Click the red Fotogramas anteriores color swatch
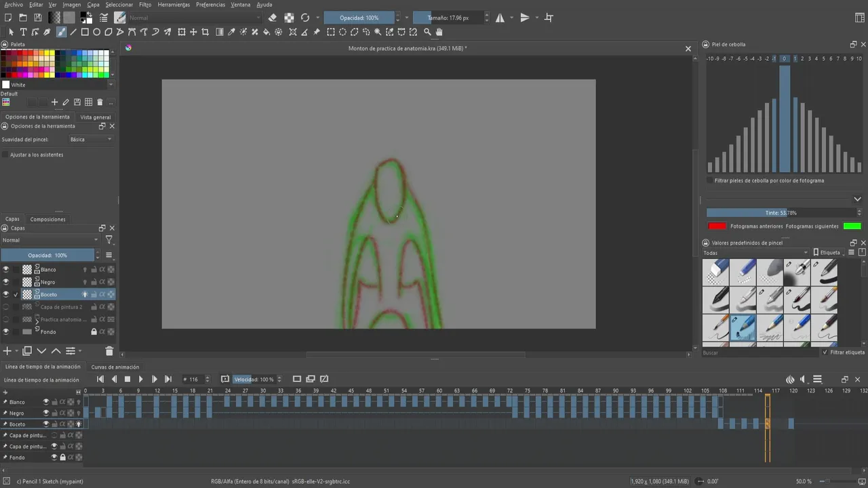 [717, 226]
